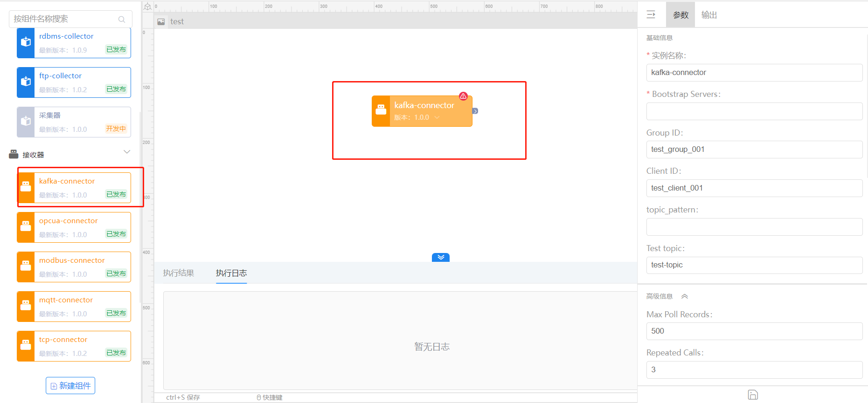Click the kafka-connector label on canvas node

coord(424,105)
